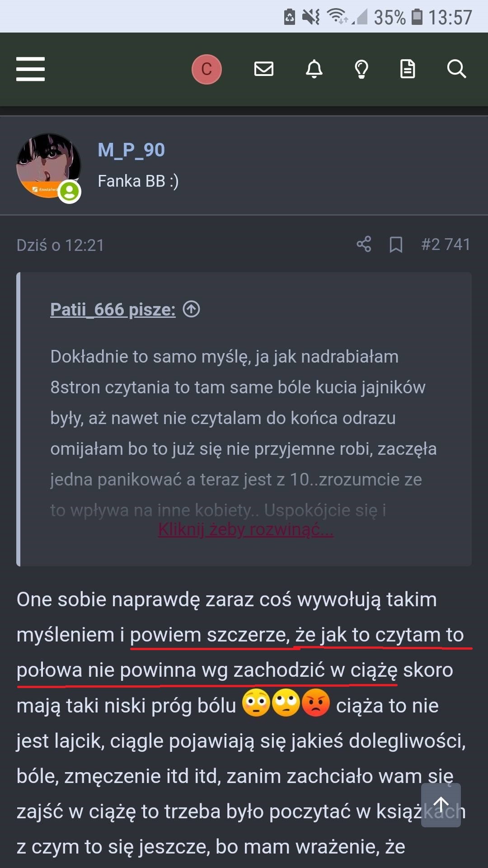Image resolution: width=488 pixels, height=868 pixels.
Task: Go to permalink #2 741
Action: (446, 245)
